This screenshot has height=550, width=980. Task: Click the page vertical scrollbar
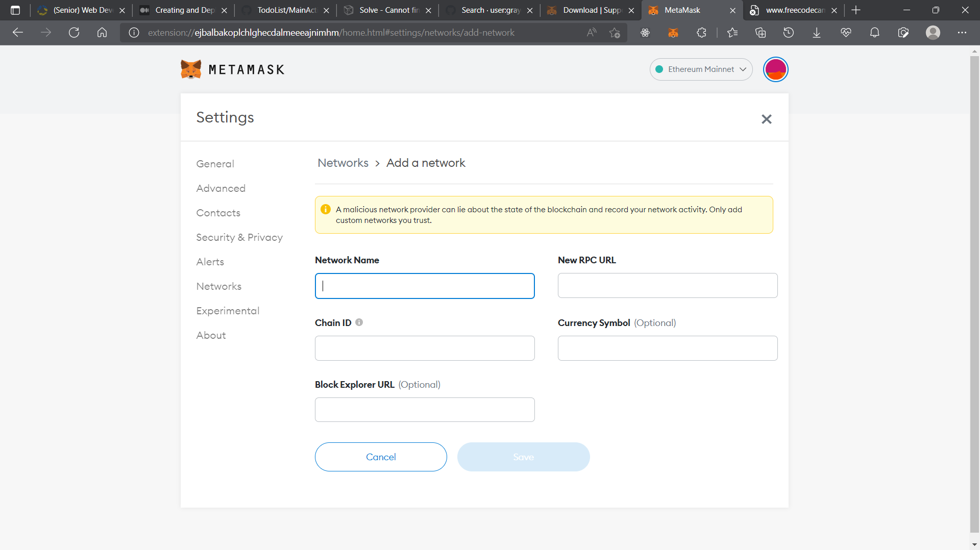974,294
